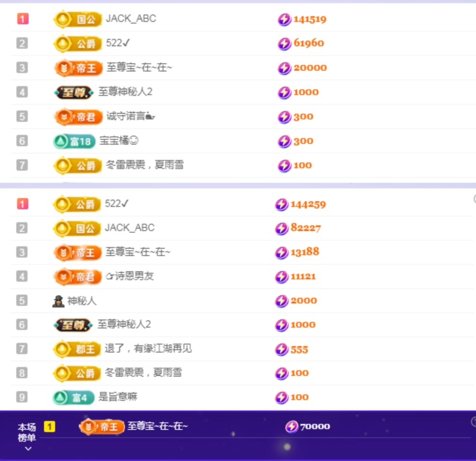Click the 公爵 badge in the 61960 row

click(x=78, y=44)
